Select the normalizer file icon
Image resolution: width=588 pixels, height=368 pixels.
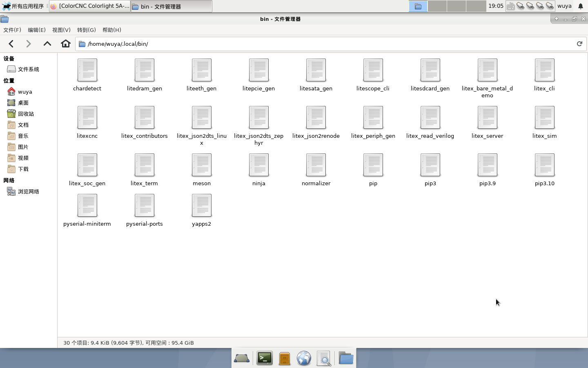point(316,165)
